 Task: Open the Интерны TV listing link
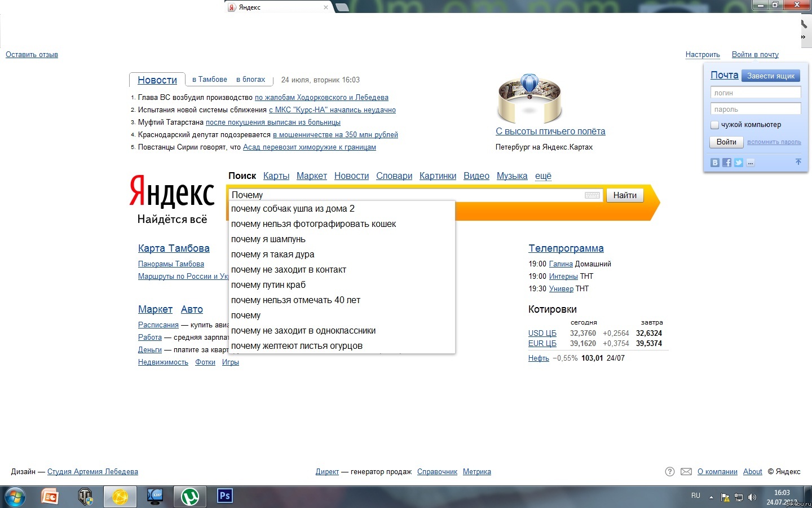coord(563,277)
